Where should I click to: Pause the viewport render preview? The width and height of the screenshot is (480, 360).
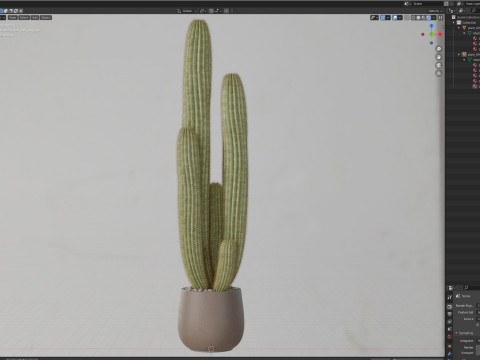pyautogui.click(x=440, y=17)
